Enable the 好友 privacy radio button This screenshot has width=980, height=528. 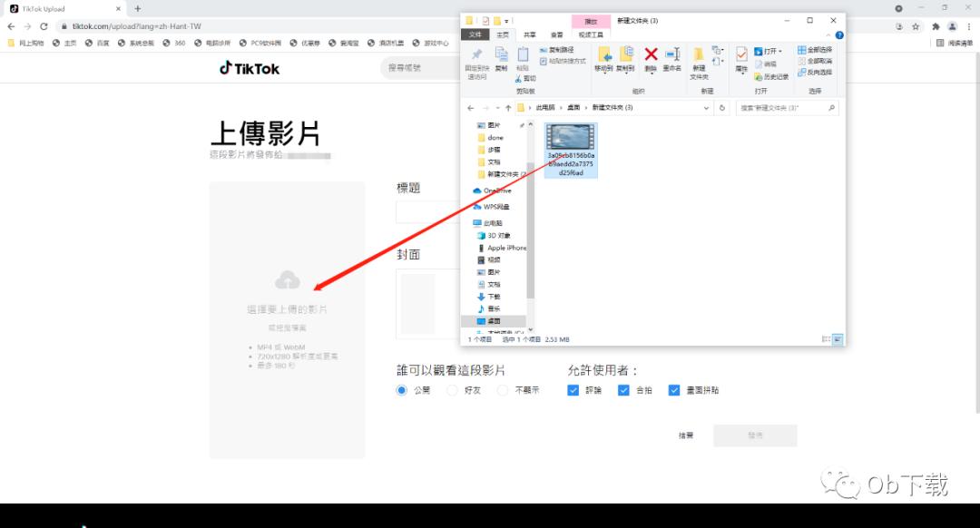coord(451,390)
